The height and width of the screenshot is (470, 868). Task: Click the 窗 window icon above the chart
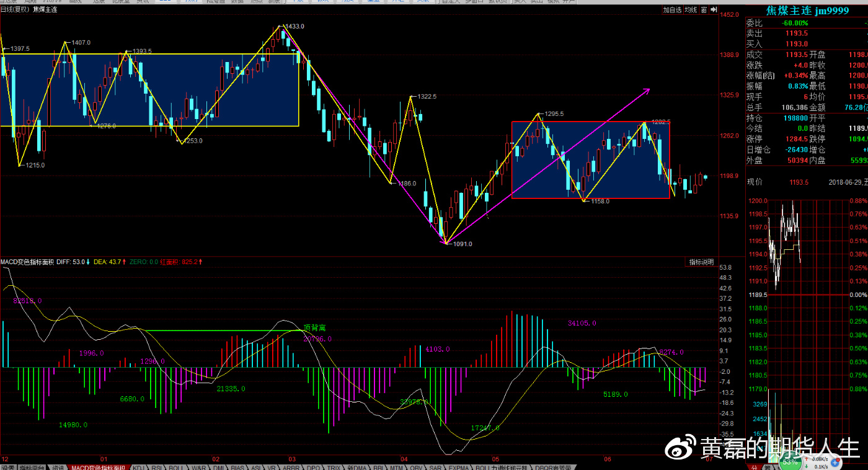(x=705, y=10)
